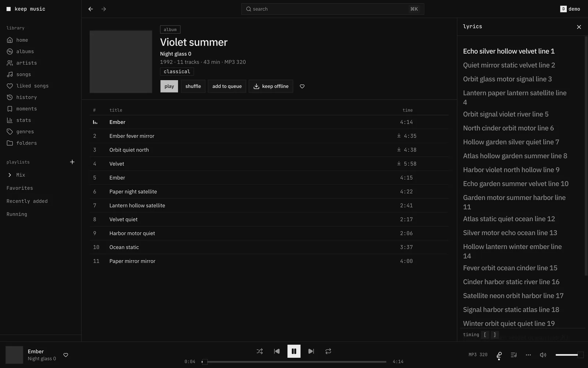This screenshot has height=368, width=588.
Task: Click the stats bar chart icon
Action: [x=10, y=120]
